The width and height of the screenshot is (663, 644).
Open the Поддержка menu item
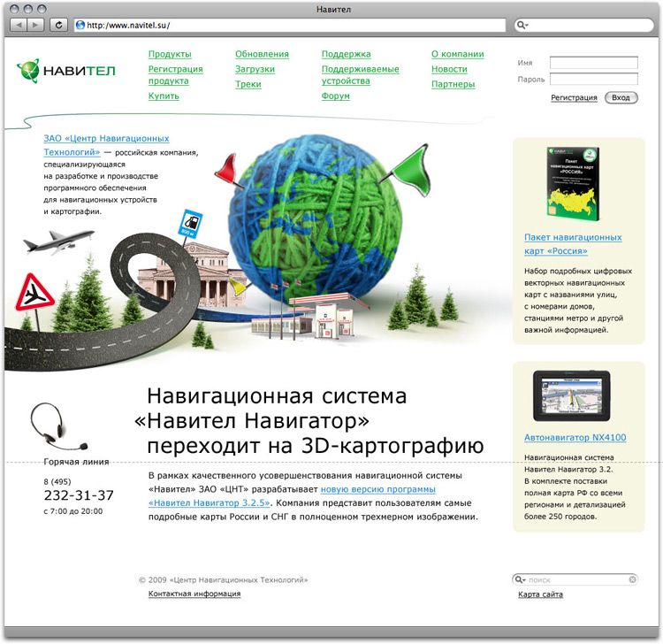[346, 54]
